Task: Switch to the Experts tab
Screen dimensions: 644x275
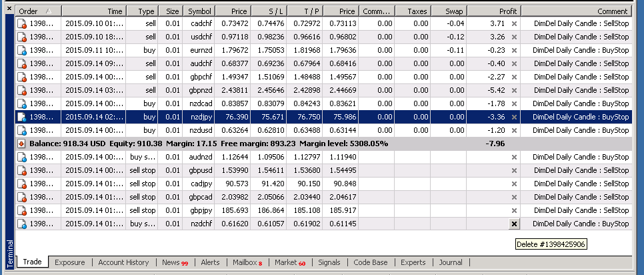Action: coord(413,262)
